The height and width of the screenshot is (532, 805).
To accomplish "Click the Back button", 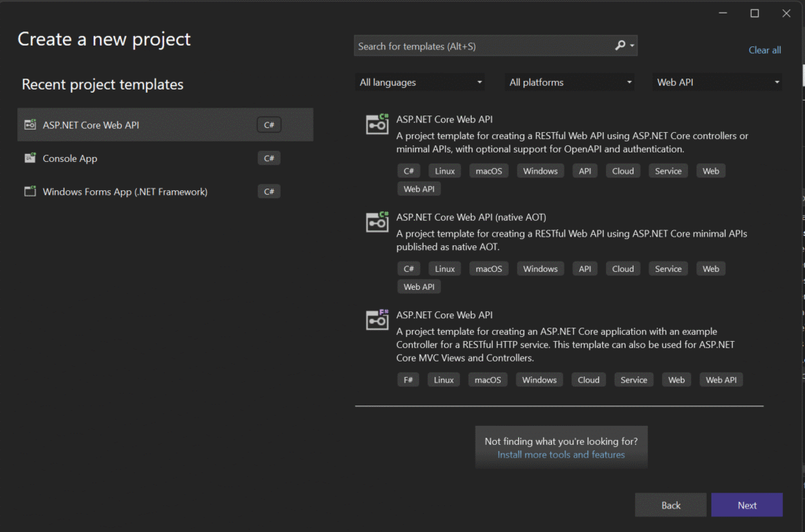I will [x=671, y=505].
